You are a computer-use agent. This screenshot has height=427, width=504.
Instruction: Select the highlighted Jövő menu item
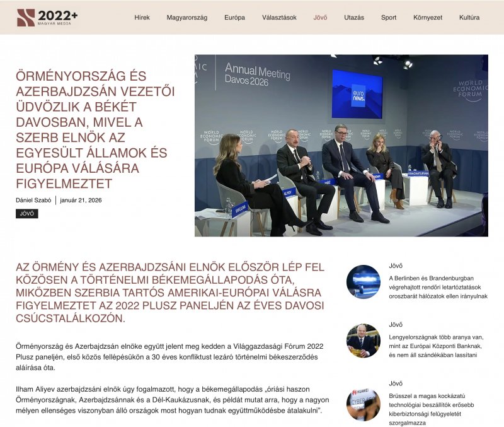click(321, 18)
